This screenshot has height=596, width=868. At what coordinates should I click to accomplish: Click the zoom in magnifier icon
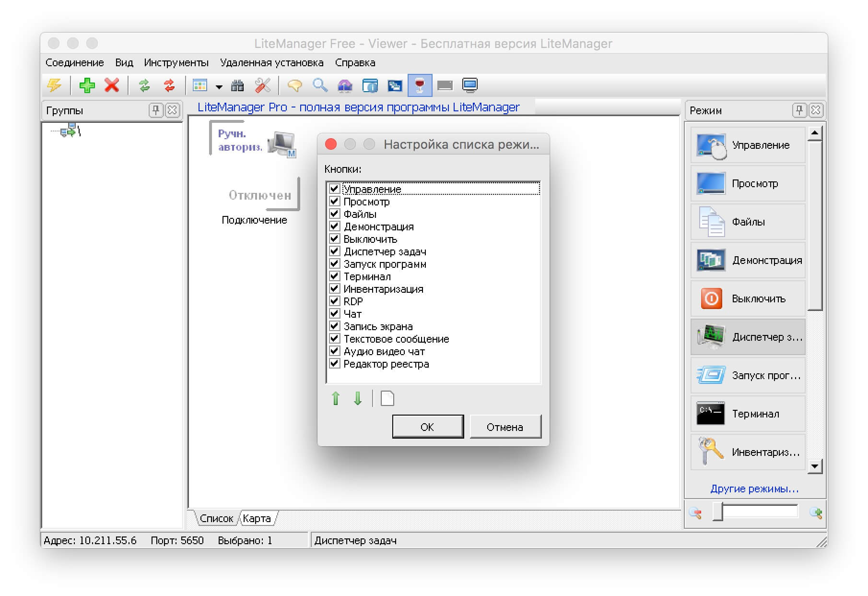click(x=816, y=513)
